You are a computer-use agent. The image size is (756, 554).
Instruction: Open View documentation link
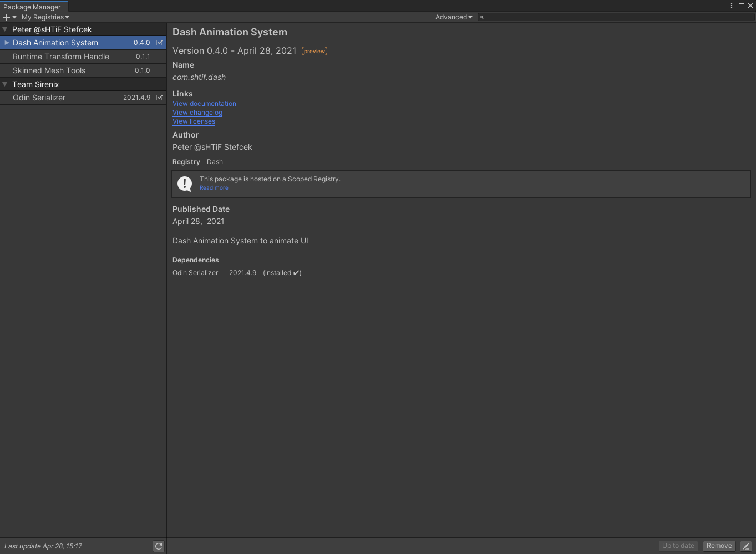tap(204, 104)
